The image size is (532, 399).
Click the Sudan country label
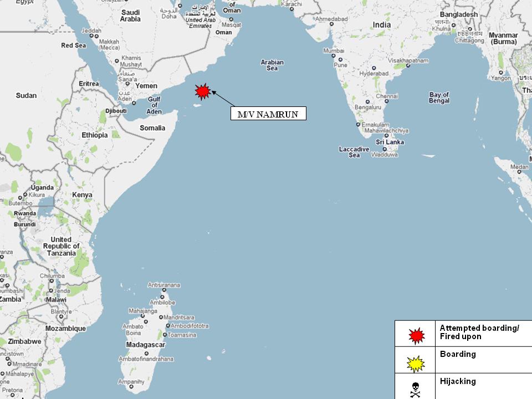(26, 96)
